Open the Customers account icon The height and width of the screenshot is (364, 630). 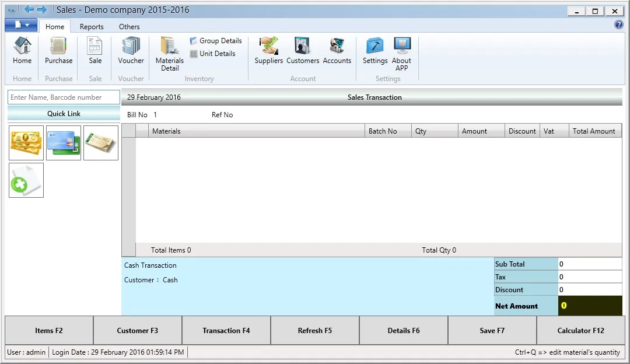point(302,50)
